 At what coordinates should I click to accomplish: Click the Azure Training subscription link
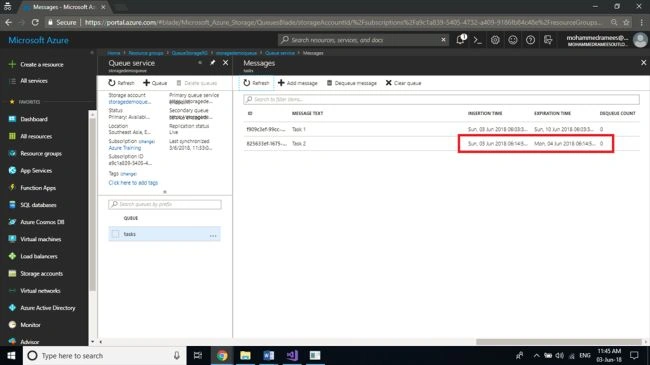pos(125,148)
